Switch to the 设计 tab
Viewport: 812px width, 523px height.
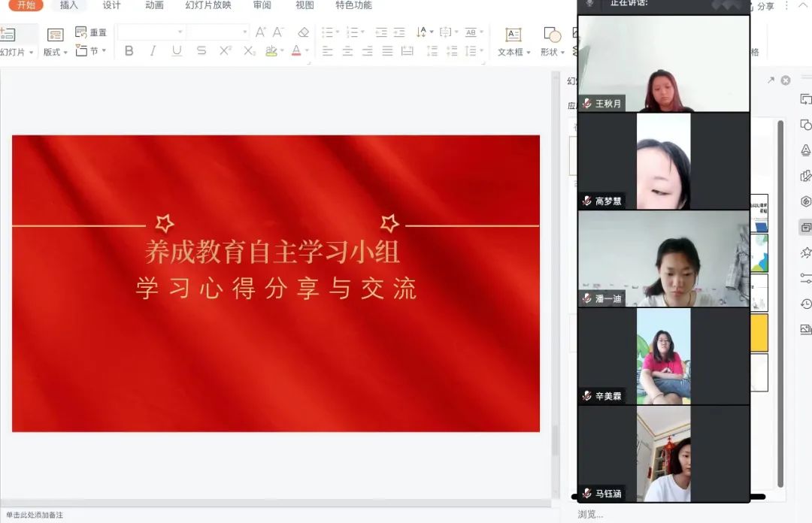[x=111, y=5]
